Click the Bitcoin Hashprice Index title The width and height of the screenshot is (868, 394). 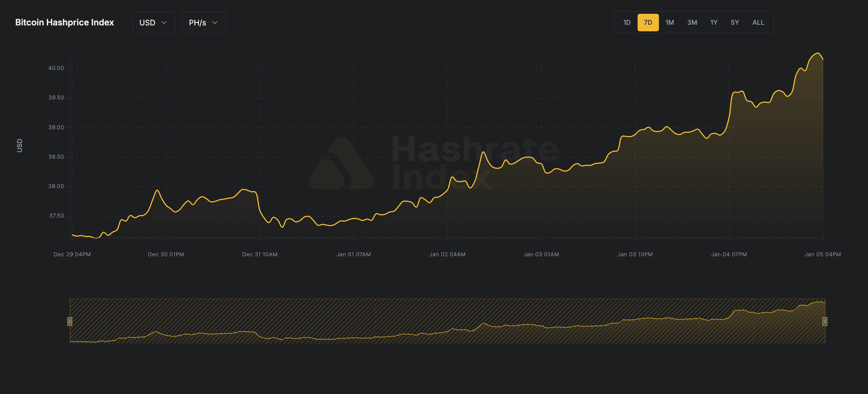point(64,22)
